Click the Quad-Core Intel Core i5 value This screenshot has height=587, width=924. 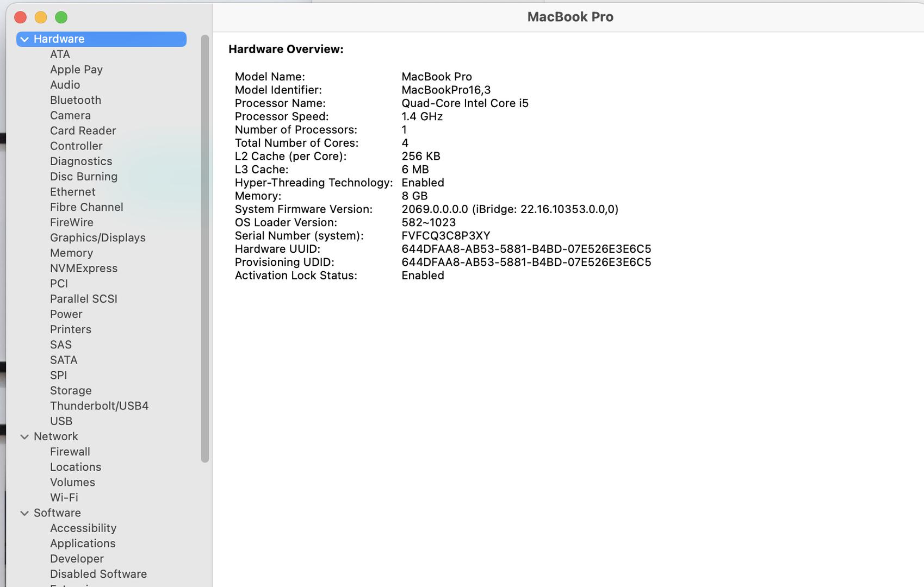click(465, 103)
